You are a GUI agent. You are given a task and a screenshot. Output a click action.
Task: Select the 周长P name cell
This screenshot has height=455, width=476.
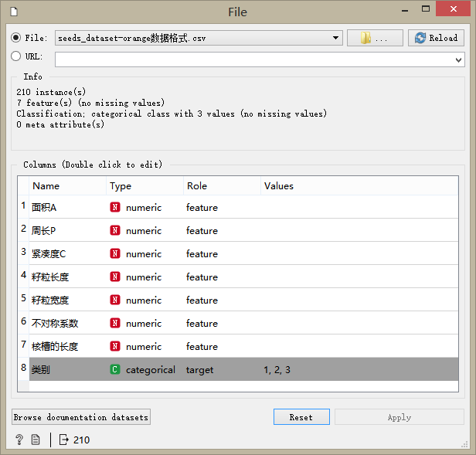(68, 230)
